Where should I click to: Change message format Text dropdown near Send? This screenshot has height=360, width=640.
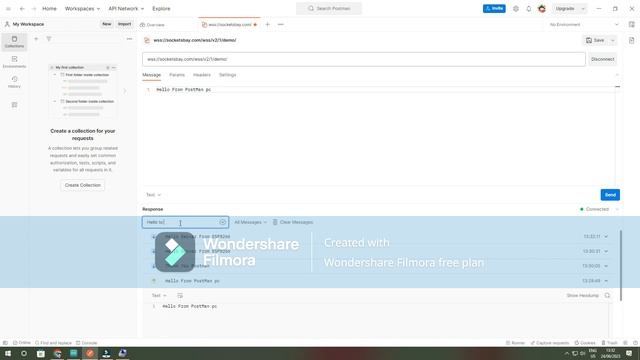[153, 195]
